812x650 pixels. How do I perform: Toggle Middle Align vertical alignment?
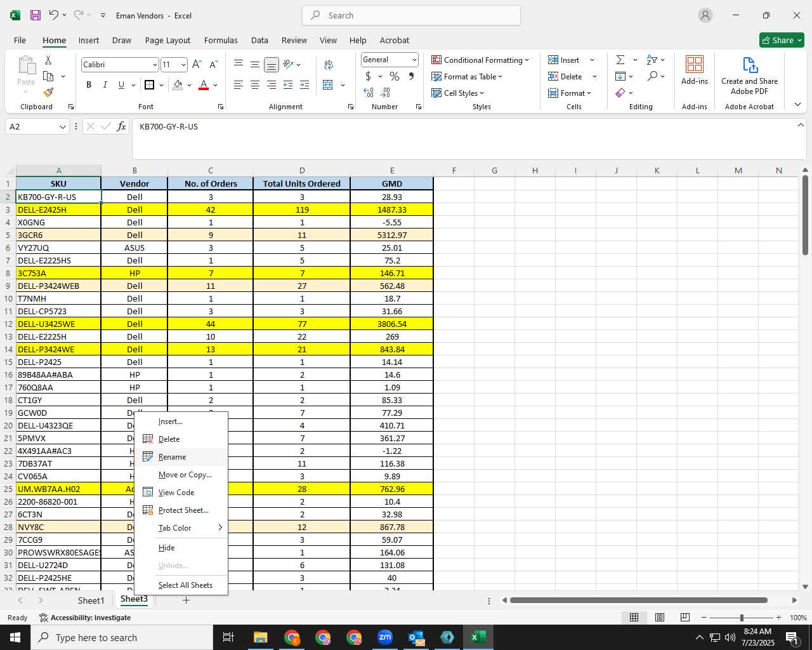tap(254, 65)
